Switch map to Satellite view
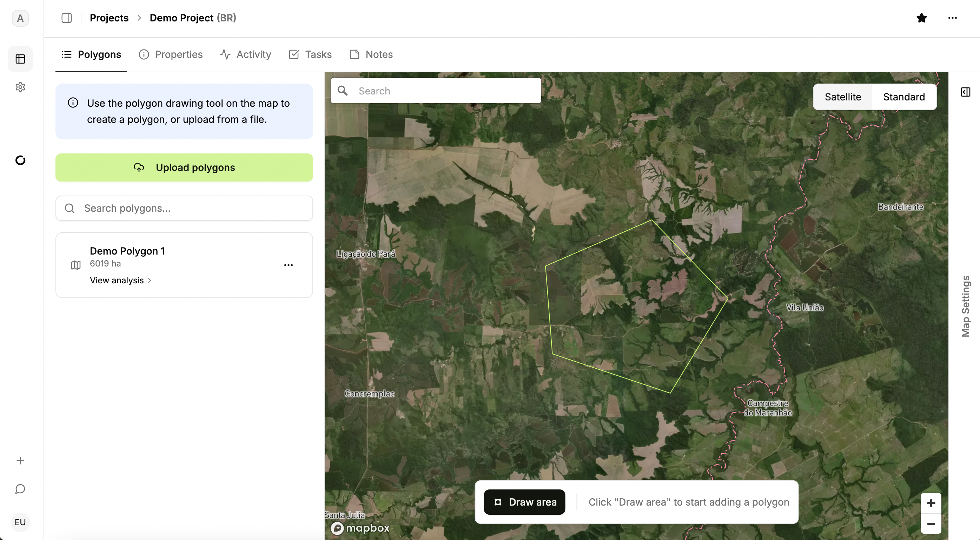Viewport: 980px width, 540px height. click(x=843, y=97)
